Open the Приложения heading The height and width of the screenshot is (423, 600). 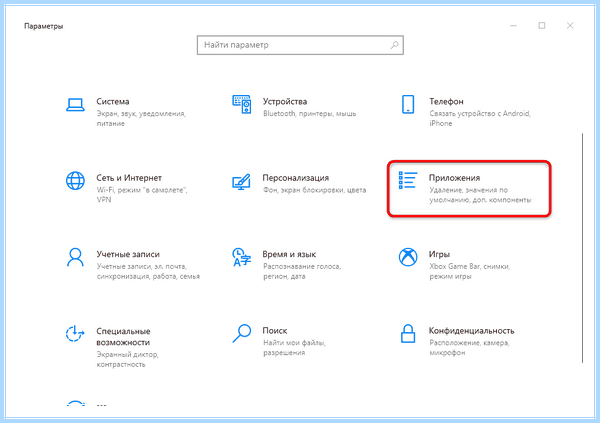point(454,178)
